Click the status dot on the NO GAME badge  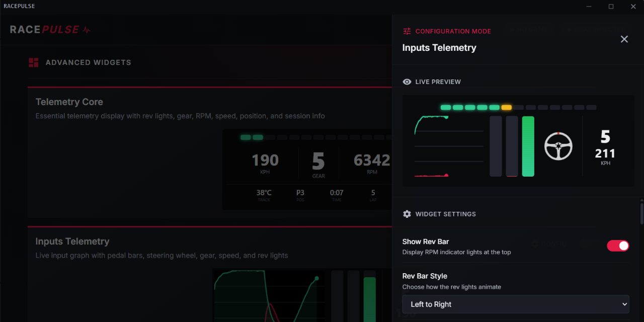[511, 29]
